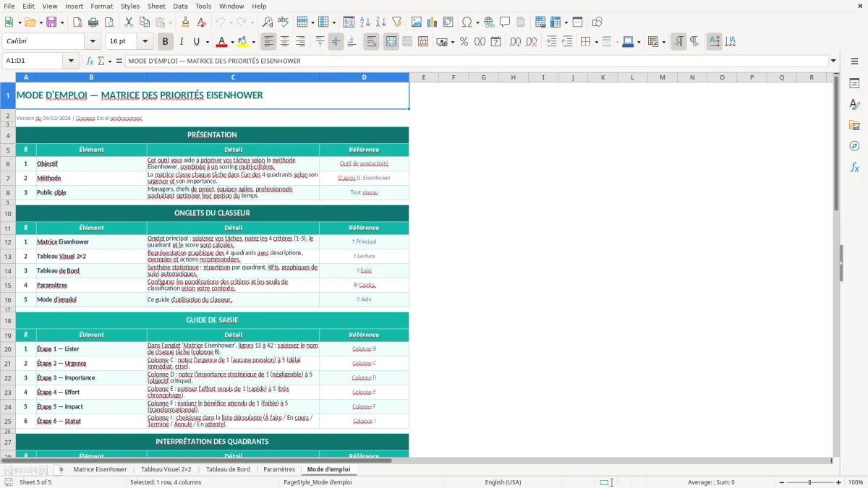Center cell text horizontally
868x488 pixels.
[x=284, y=42]
